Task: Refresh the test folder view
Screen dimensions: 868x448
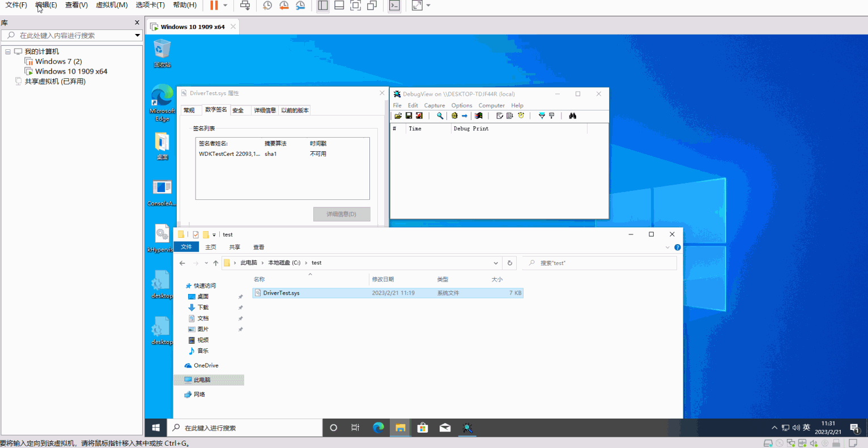Action: tap(510, 263)
